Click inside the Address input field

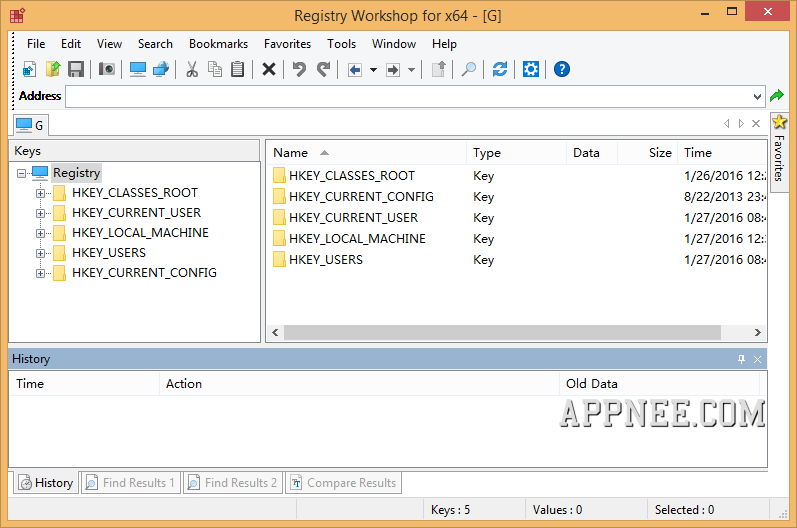click(408, 97)
